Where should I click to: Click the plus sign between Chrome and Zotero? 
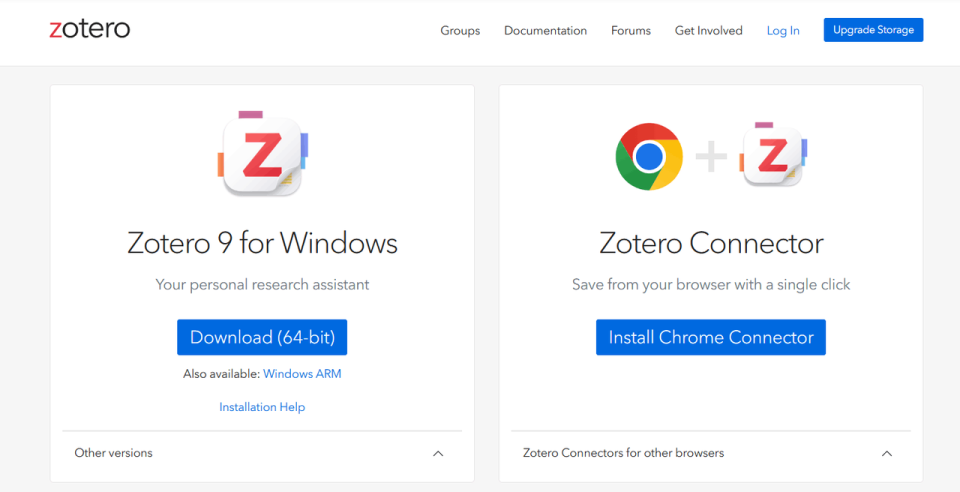pos(711,157)
